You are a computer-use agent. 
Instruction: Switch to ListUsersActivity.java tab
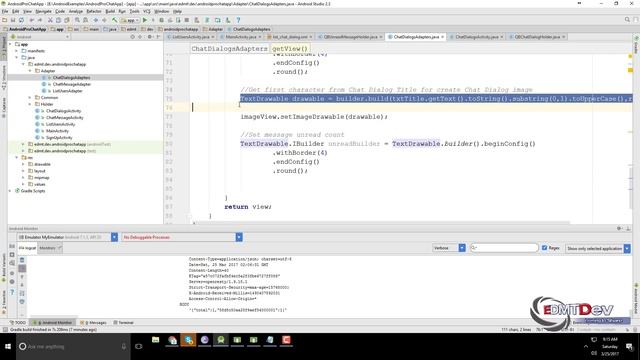(191, 37)
